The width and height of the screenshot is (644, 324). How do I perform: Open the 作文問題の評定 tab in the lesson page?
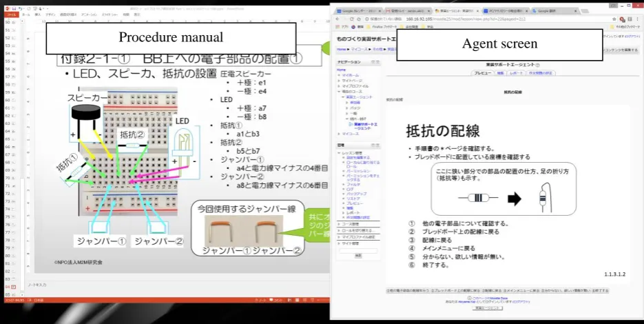coord(541,73)
